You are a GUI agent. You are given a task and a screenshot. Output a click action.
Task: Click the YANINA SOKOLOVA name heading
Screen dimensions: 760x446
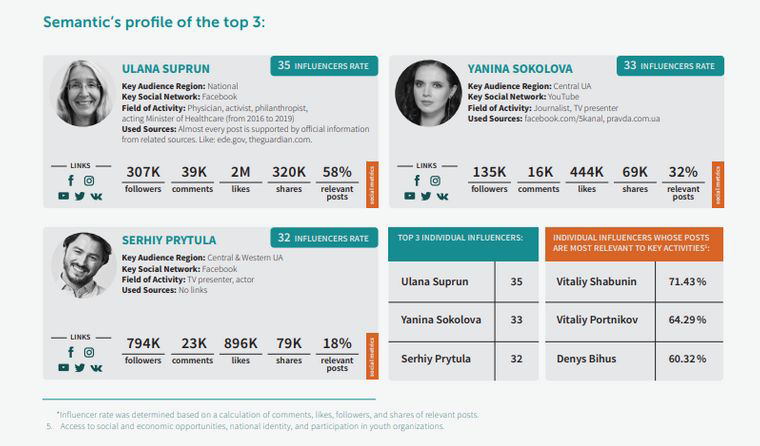tap(520, 69)
